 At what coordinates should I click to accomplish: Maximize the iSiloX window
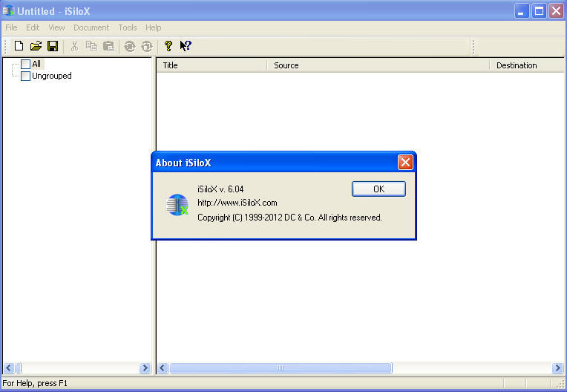(539, 11)
